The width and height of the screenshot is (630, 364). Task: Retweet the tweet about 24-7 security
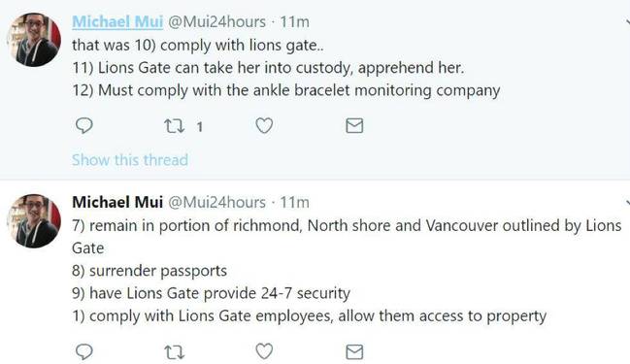175,352
